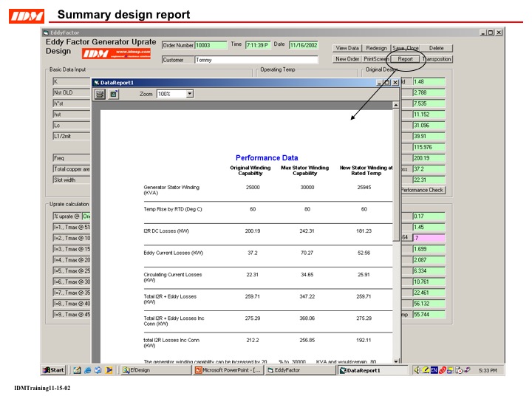Click the report scrollbar up arrow
This screenshot has height=399, width=532.
click(397, 106)
